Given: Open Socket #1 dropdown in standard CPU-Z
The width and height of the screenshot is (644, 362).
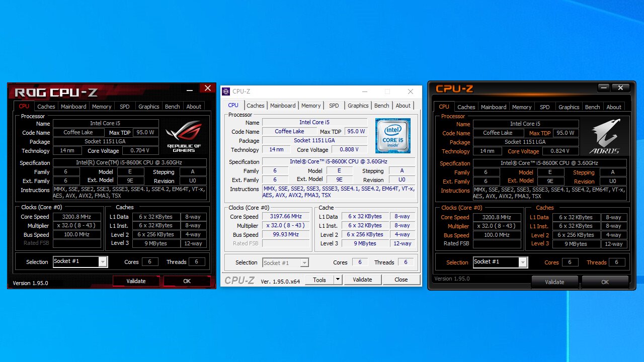Looking at the screenshot, I should (304, 262).
